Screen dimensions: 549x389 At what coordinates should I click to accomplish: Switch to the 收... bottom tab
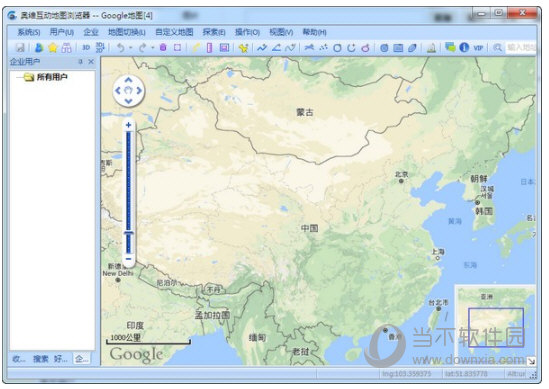click(x=19, y=359)
